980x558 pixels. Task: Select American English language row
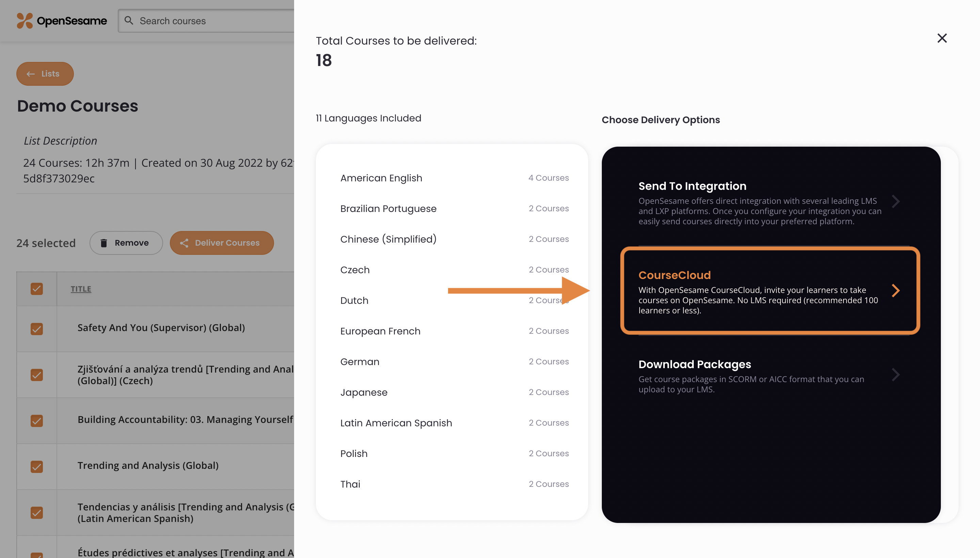[x=454, y=178]
